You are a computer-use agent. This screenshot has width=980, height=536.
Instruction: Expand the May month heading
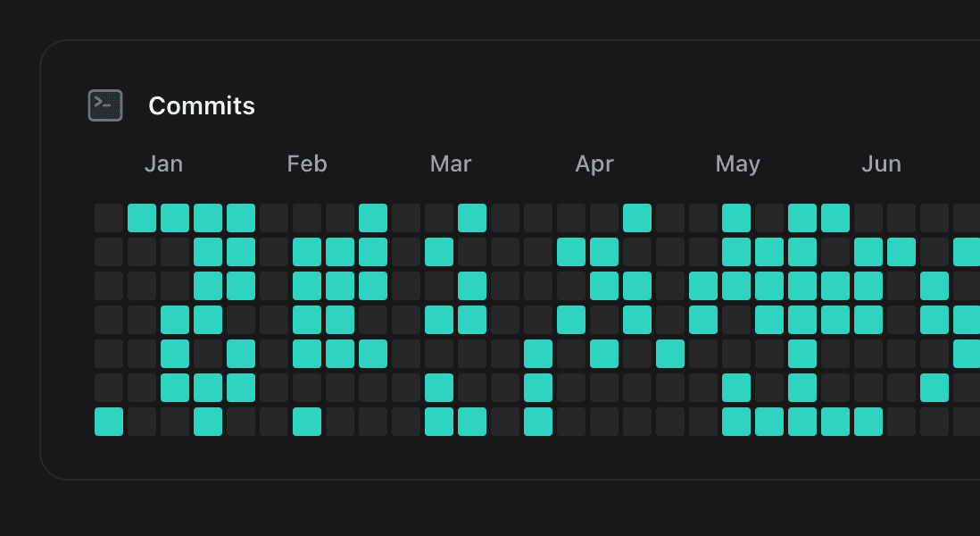click(737, 163)
